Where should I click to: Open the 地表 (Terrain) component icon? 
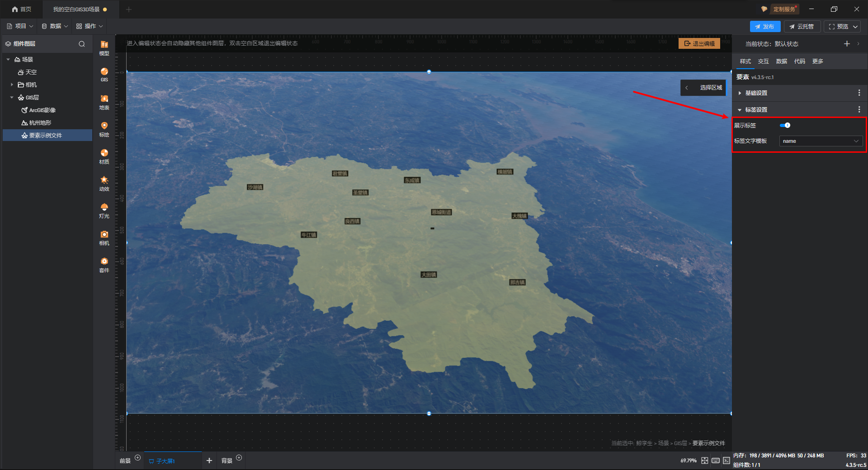click(x=104, y=102)
